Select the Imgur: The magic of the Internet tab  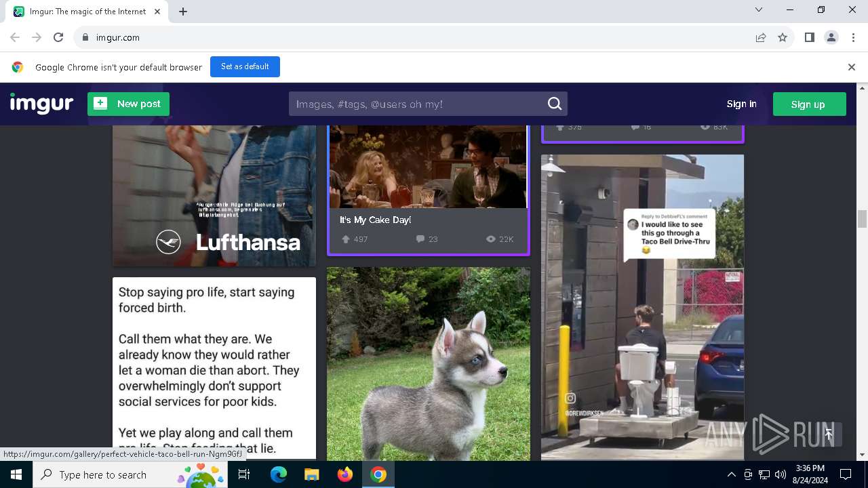click(87, 12)
